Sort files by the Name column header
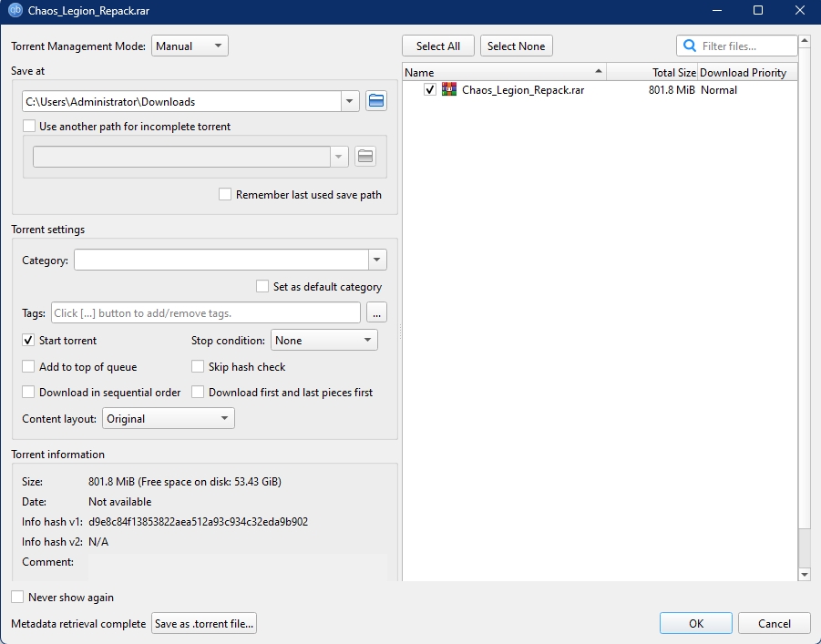821x644 pixels. point(504,72)
